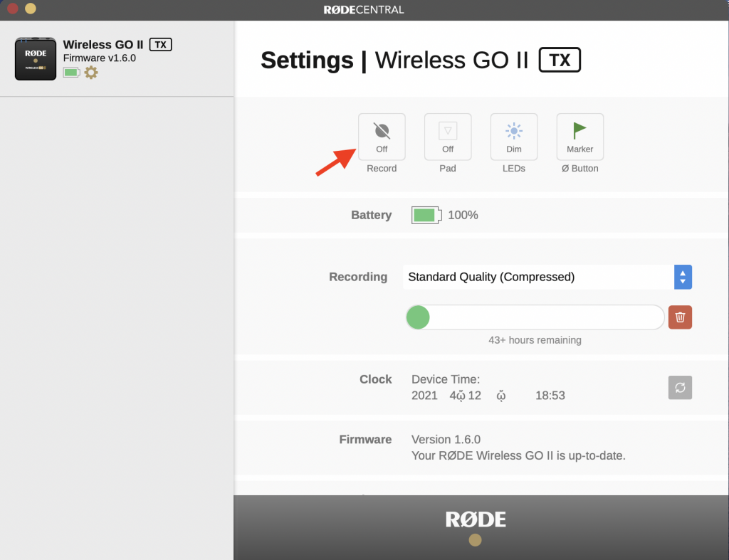The width and height of the screenshot is (729, 560).
Task: Open device settings gear in sidebar
Action: coord(91,73)
